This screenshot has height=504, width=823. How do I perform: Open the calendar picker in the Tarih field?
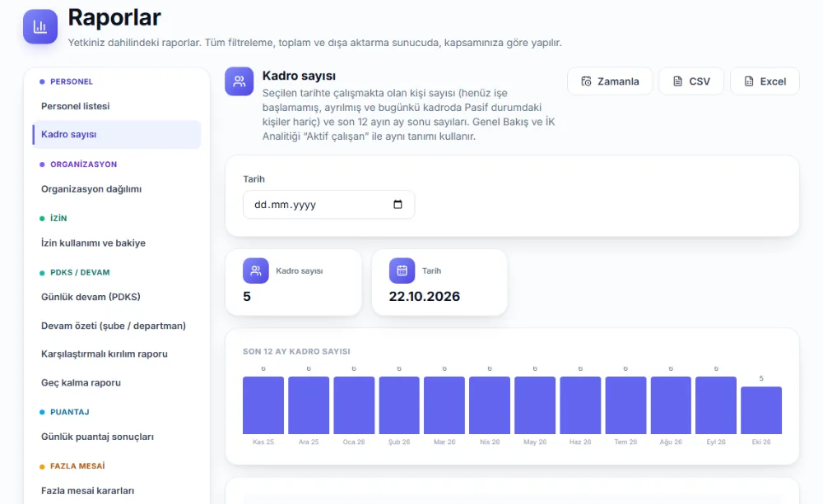pos(398,205)
